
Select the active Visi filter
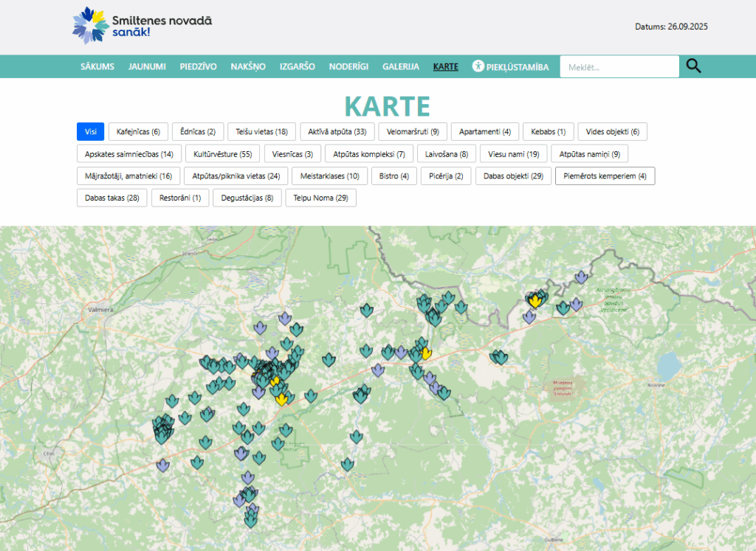[90, 132]
